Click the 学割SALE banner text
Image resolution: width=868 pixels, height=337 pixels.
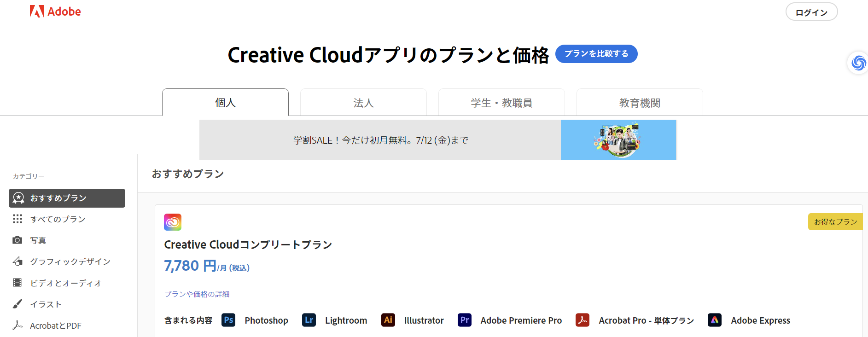pos(381,140)
